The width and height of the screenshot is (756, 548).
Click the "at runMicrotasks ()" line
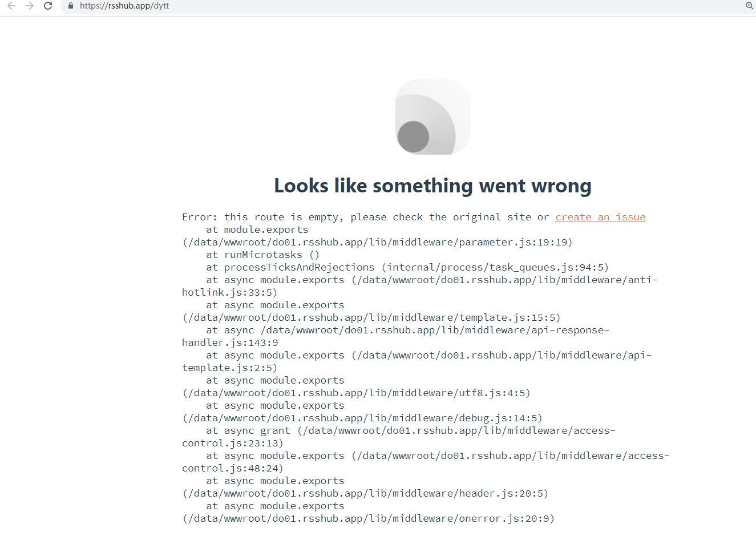pyautogui.click(x=263, y=255)
